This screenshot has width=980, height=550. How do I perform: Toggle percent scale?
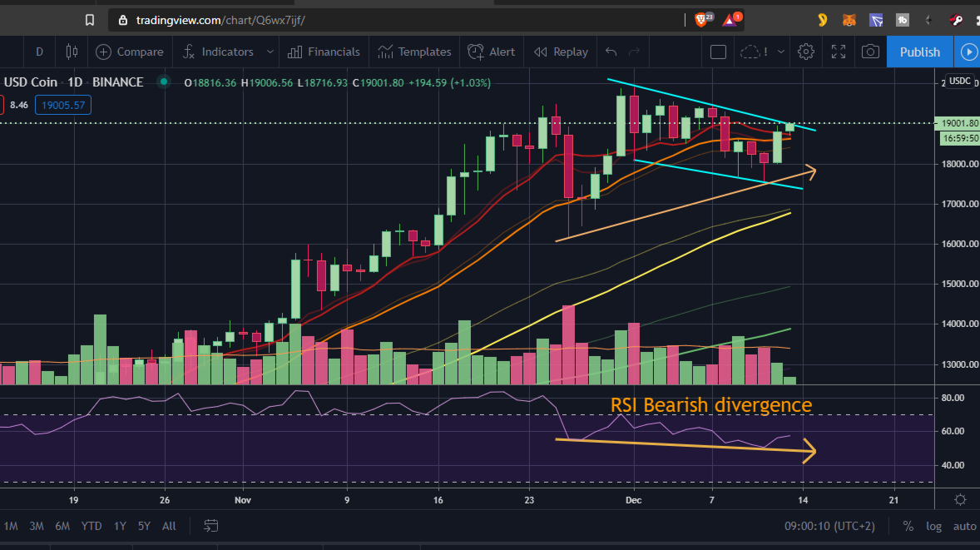coord(908,526)
